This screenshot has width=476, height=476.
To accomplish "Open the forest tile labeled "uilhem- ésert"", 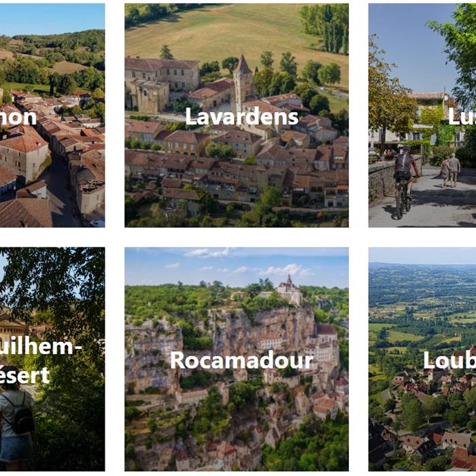I will tap(52, 359).
